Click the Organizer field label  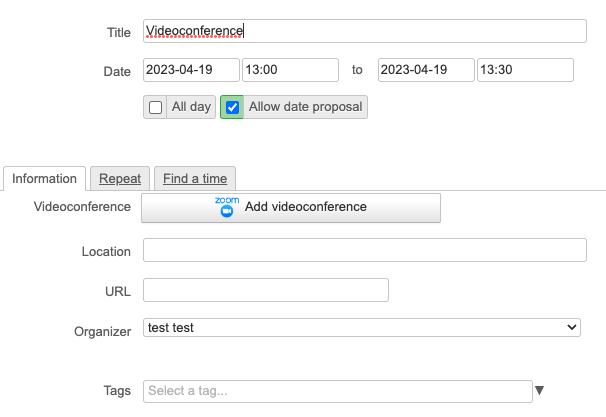[102, 331]
